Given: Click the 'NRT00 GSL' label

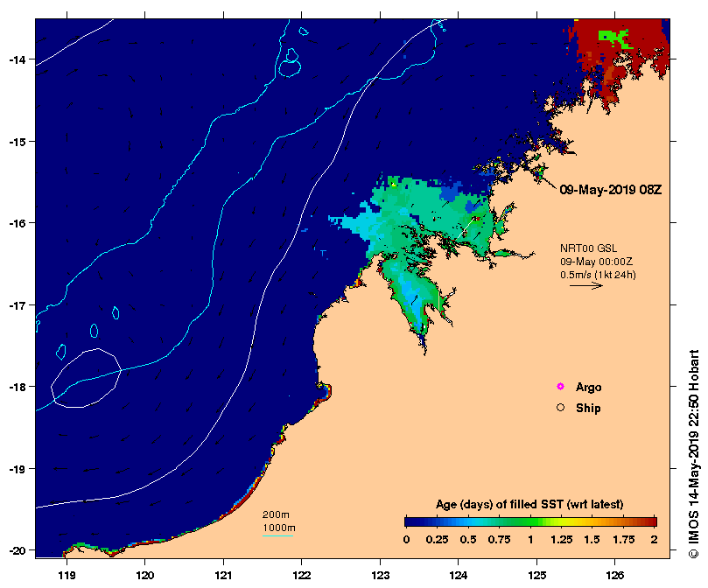Looking at the screenshot, I should coord(588,248).
